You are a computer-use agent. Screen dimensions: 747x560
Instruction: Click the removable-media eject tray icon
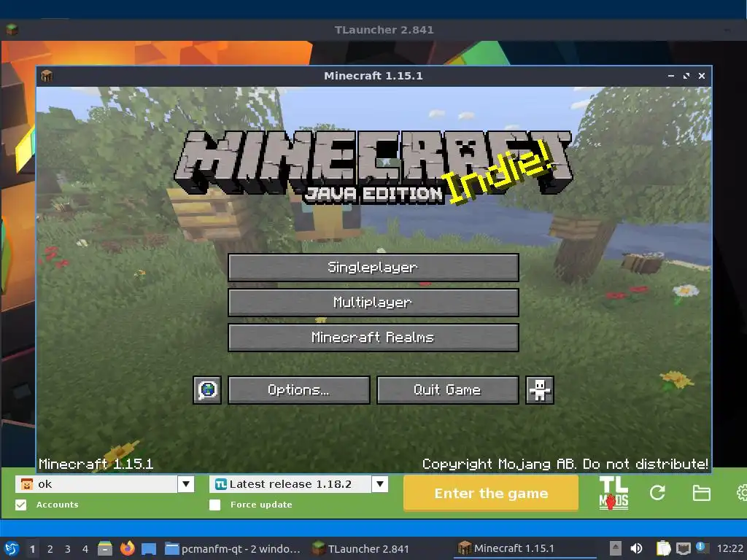click(x=616, y=548)
